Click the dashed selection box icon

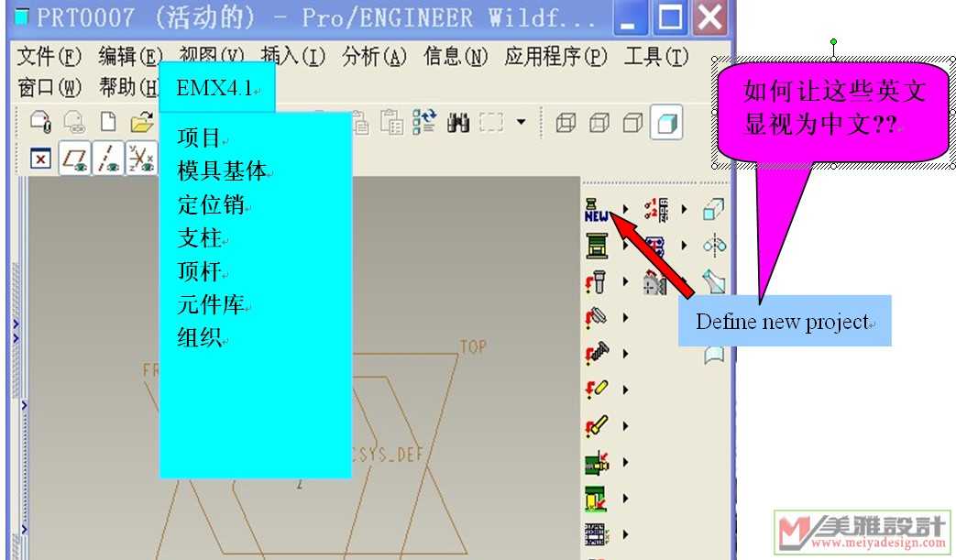491,123
